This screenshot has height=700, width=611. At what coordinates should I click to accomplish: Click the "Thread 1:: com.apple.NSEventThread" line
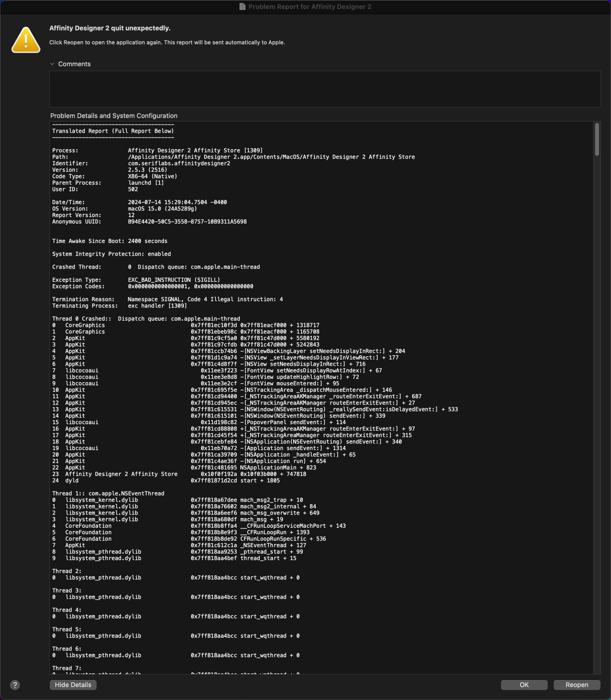tap(108, 493)
